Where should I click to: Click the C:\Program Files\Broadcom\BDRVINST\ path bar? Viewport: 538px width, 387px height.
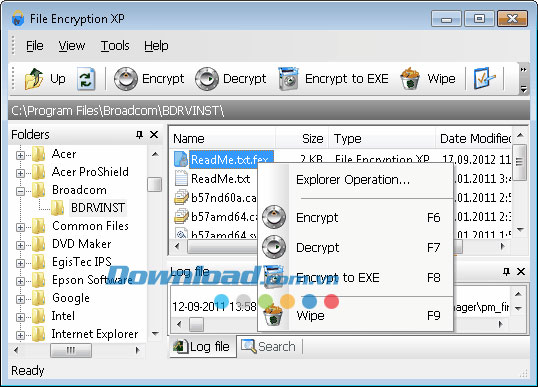pos(269,110)
